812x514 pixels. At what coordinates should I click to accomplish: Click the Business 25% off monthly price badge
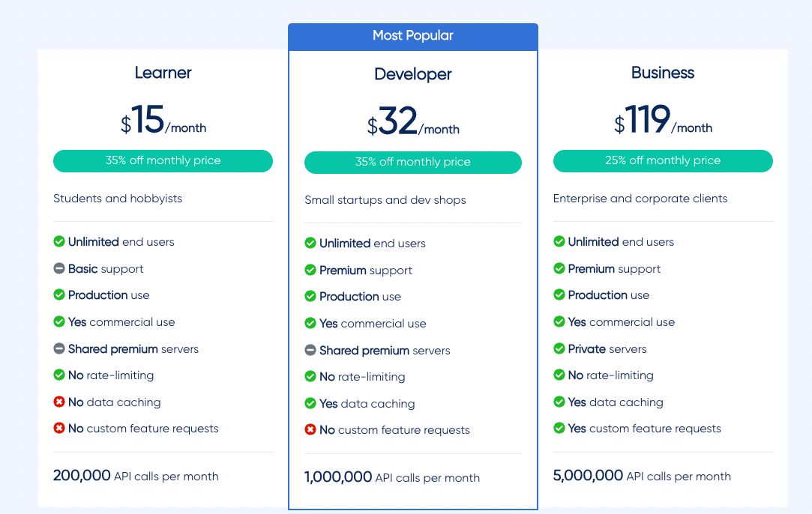click(x=663, y=161)
